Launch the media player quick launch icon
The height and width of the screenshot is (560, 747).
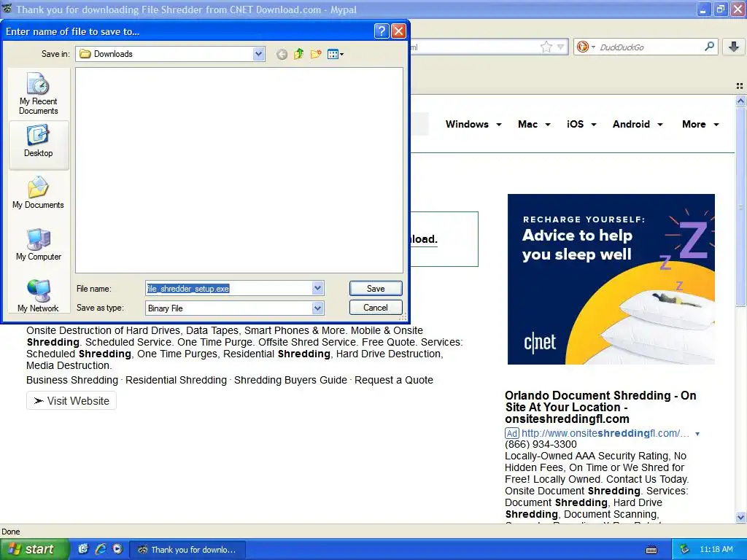click(x=117, y=549)
